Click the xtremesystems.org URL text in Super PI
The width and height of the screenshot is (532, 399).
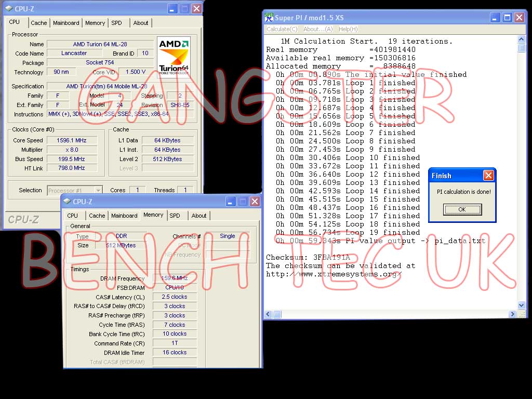(x=334, y=274)
